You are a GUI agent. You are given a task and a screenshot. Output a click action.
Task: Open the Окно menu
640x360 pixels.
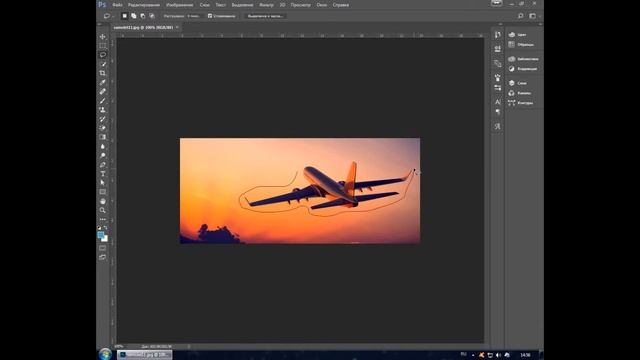(322, 5)
